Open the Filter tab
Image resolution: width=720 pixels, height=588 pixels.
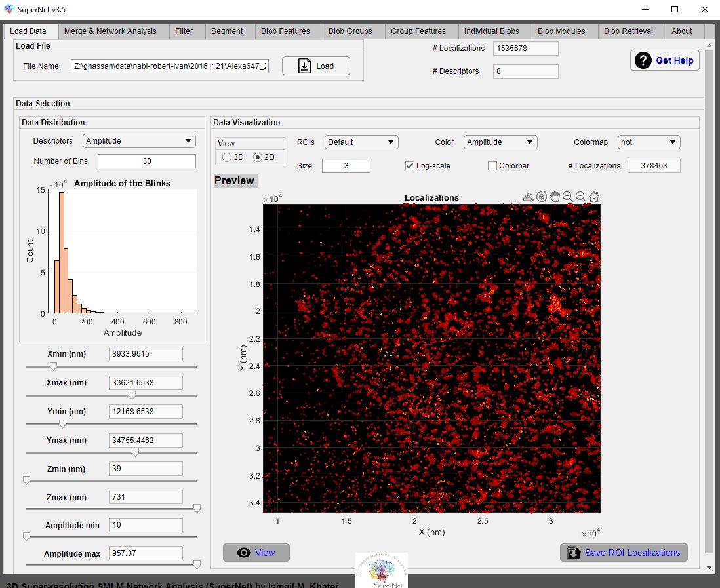pyautogui.click(x=184, y=31)
